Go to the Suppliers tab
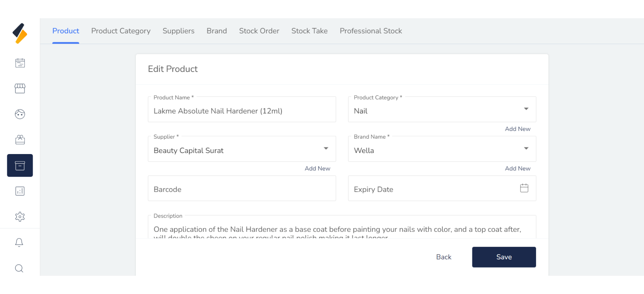 point(178,31)
